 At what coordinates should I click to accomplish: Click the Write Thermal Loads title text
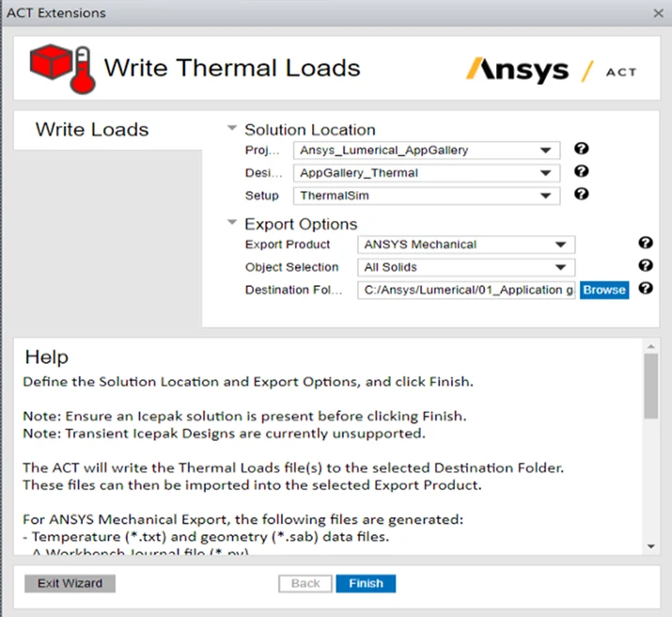click(232, 68)
